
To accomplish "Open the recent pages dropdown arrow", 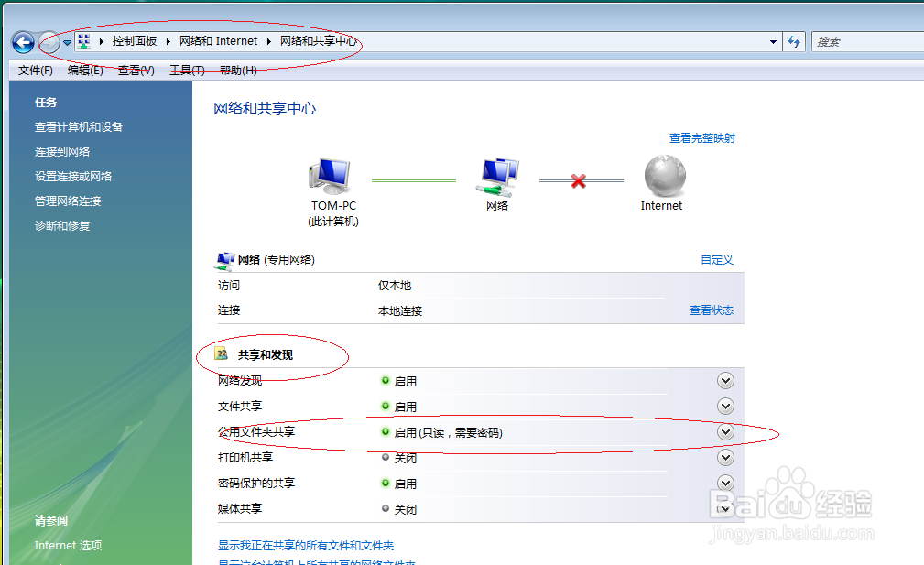I will click(x=67, y=42).
